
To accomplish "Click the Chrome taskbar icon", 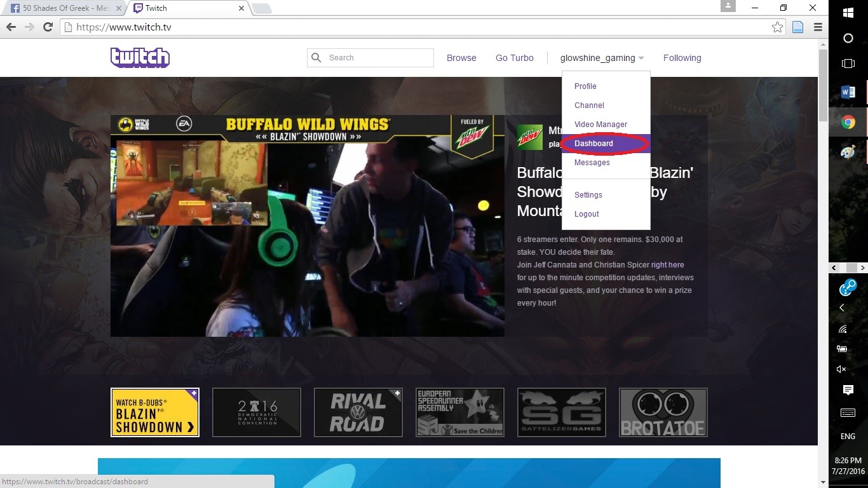I will (848, 123).
